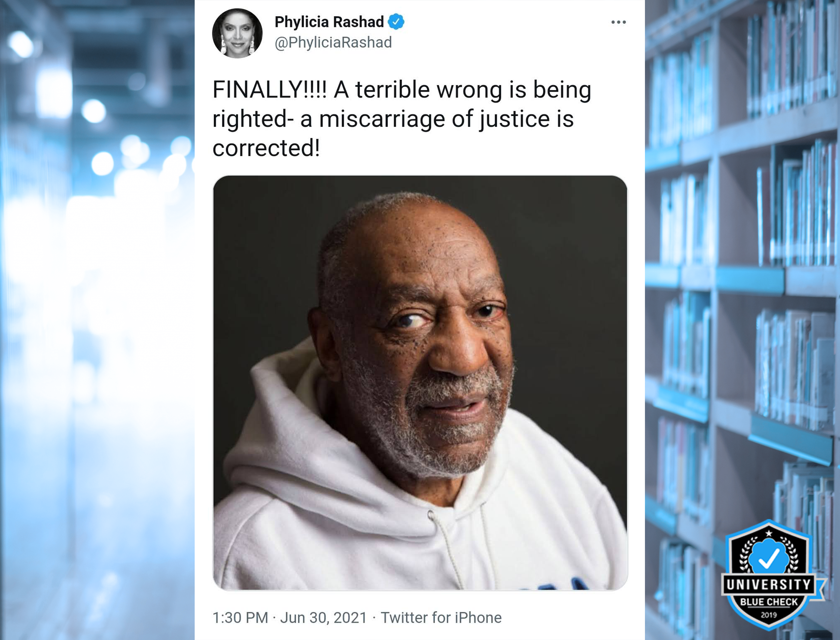This screenshot has height=640, width=840.
Task: Open the attached photo of man in hoodie
Action: coord(420,383)
